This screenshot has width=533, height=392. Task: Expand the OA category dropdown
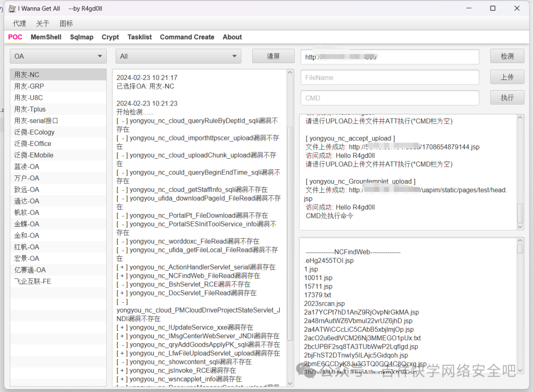click(58, 56)
